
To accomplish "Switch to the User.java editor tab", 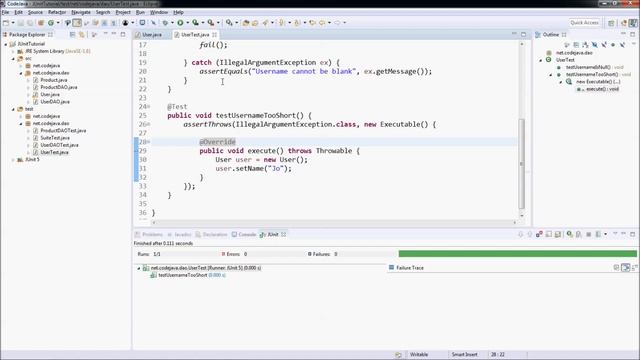I will (x=149, y=35).
